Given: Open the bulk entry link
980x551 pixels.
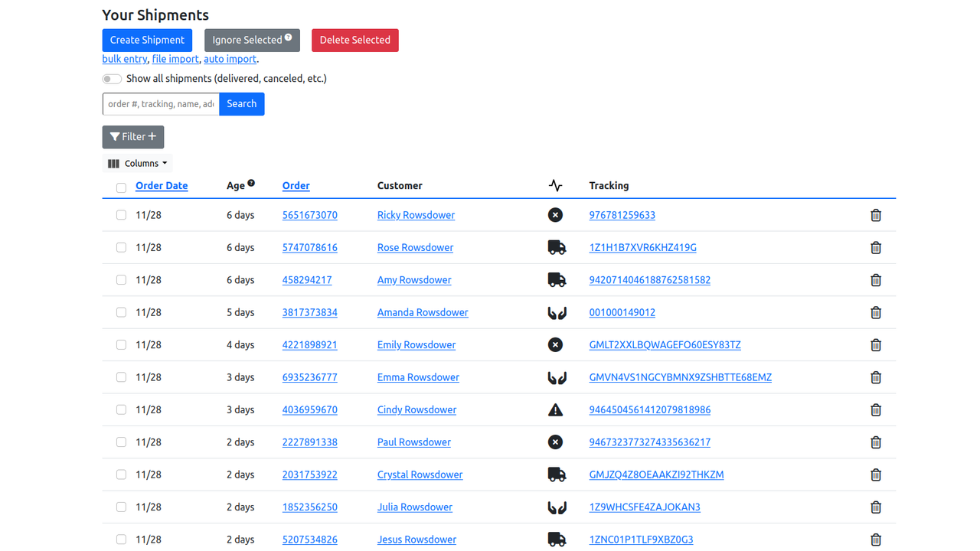Looking at the screenshot, I should [124, 58].
